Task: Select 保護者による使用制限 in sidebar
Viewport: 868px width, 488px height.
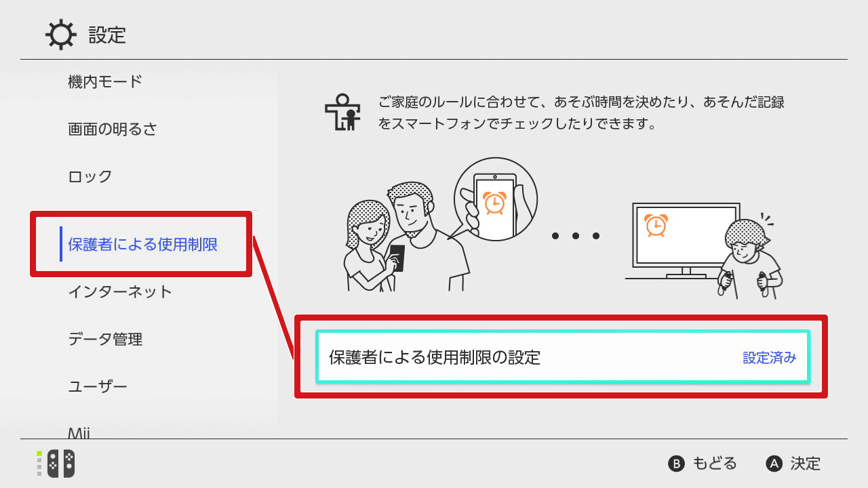Action: click(x=143, y=245)
